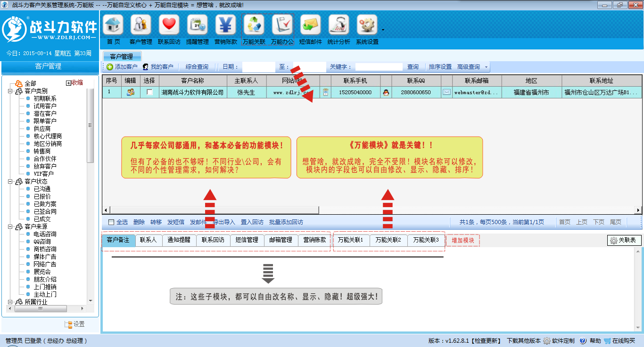Switch to the 客户备注 tab
The image size is (644, 347).
118,240
